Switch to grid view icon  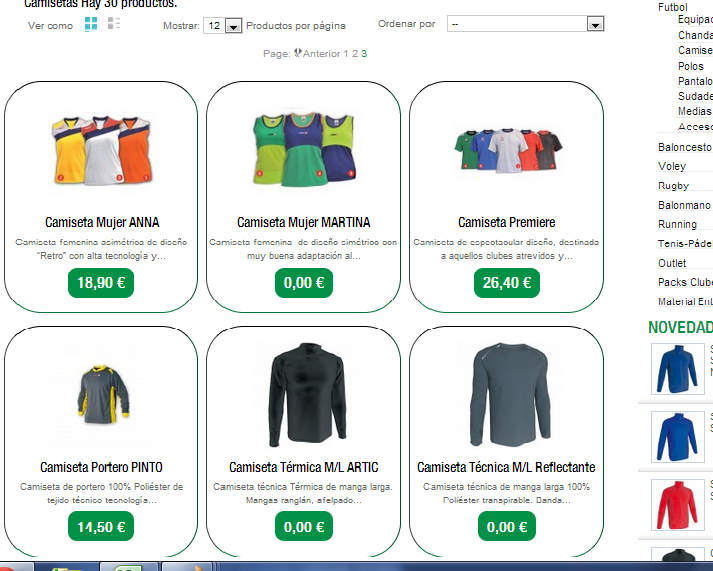point(91,24)
